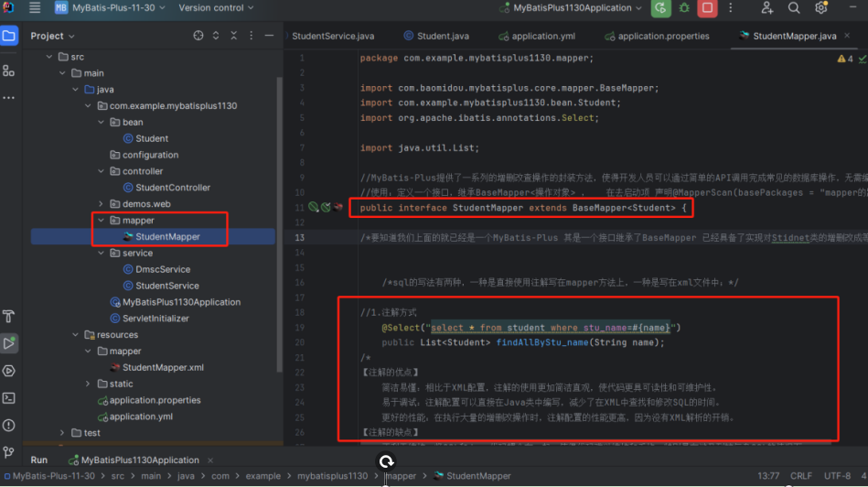Stop the running application
This screenshot has width=868, height=487.
click(x=707, y=8)
